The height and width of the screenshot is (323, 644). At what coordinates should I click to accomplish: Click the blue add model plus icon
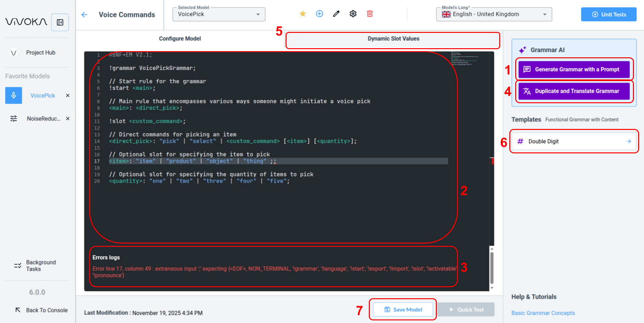[x=319, y=14]
